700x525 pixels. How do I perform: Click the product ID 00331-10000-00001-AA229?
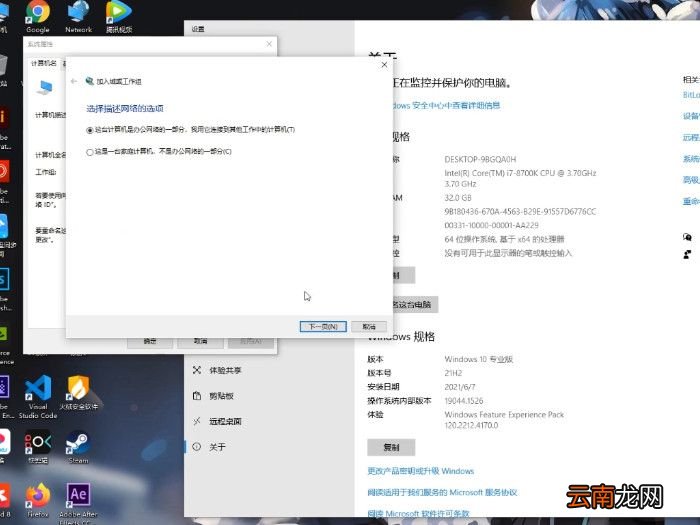pos(491,225)
